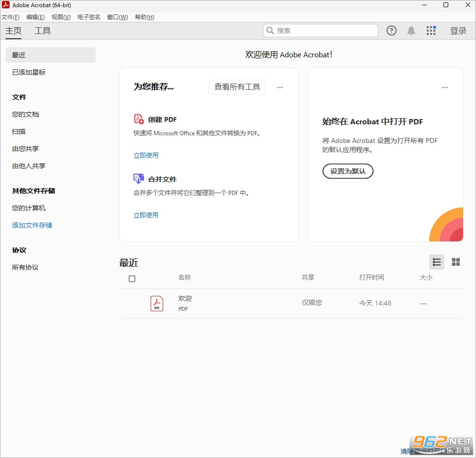The width and height of the screenshot is (476, 458).
Task: Click the Create PDF tool icon
Action: 139,119
